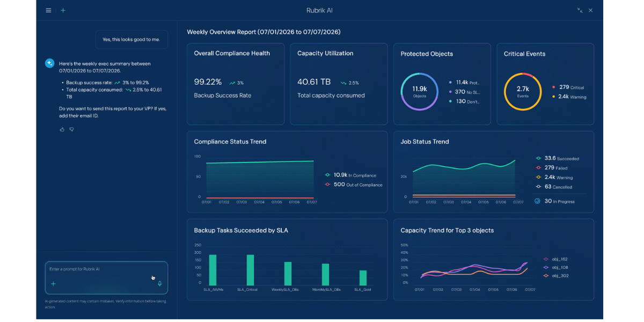The image size is (644, 322).
Task: Select the 'Yes, this looks good to me.' chat bubble
Action: click(x=131, y=39)
